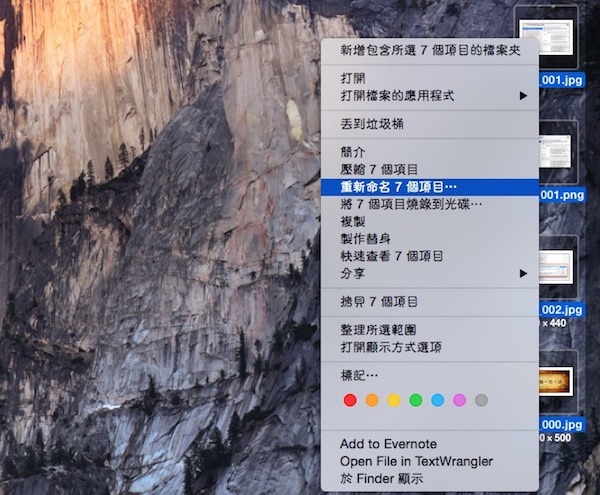Choose 拷貝 7 個項目

tap(430, 302)
